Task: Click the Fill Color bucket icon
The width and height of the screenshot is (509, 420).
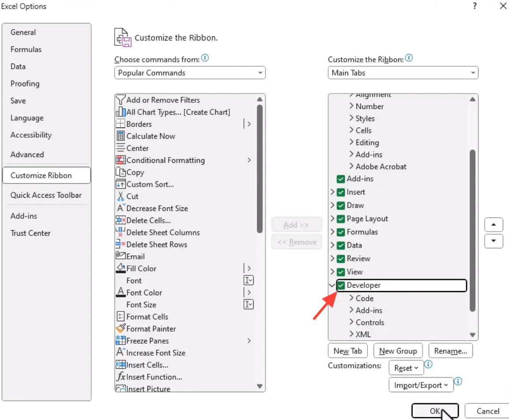Action: coord(120,268)
